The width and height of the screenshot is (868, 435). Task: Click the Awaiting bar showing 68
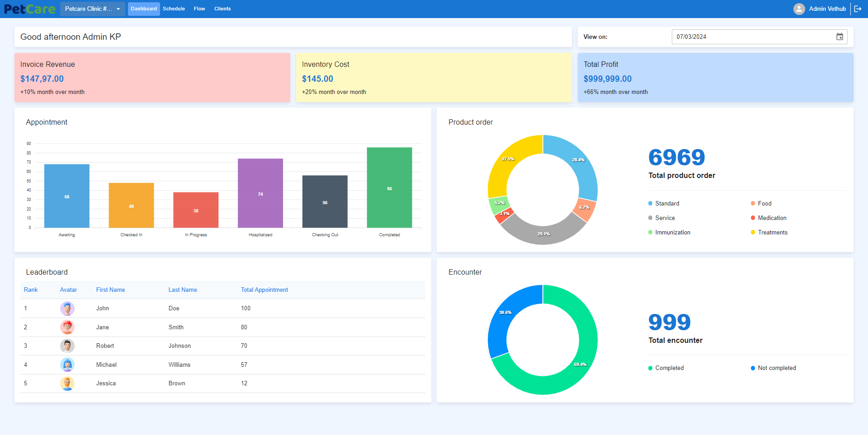(67, 196)
